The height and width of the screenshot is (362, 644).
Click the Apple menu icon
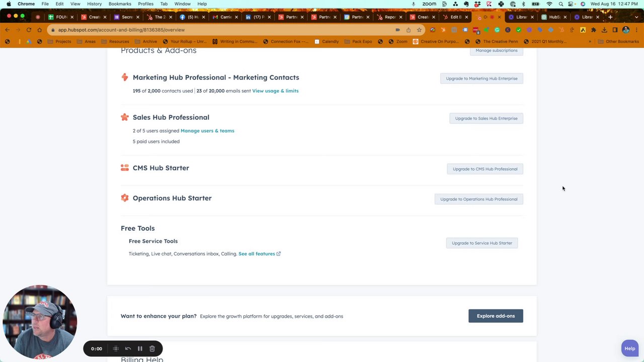(9, 4)
